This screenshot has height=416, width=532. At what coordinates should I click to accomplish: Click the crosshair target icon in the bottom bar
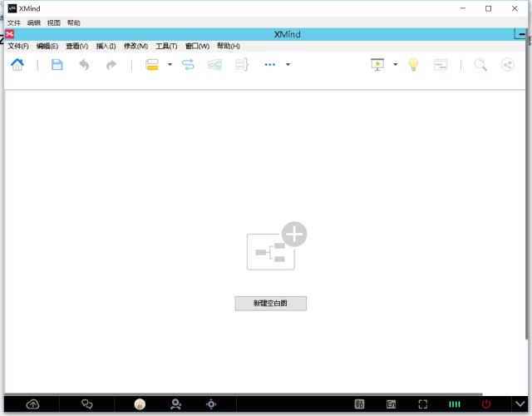211,404
